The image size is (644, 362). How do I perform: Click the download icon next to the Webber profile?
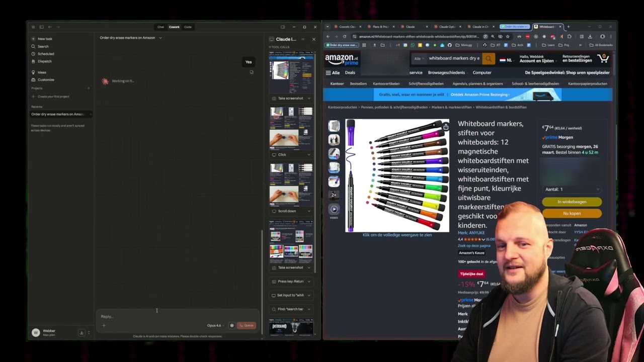tap(82, 332)
